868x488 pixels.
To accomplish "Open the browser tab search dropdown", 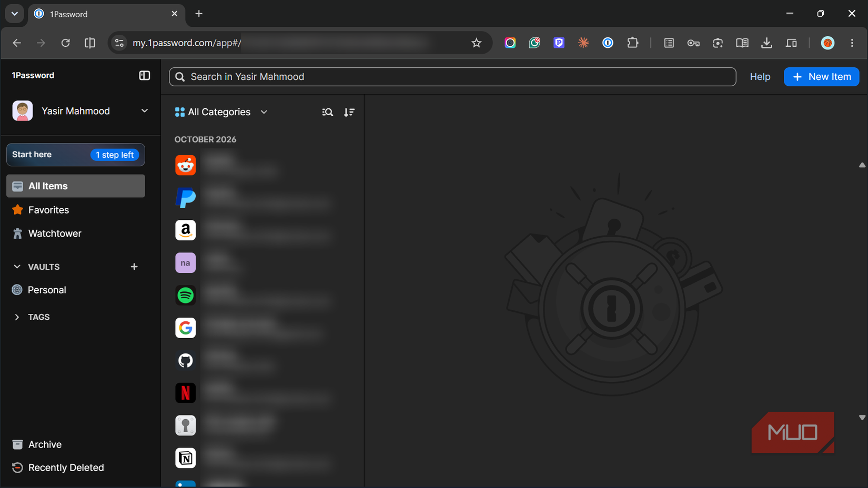I will (x=15, y=14).
